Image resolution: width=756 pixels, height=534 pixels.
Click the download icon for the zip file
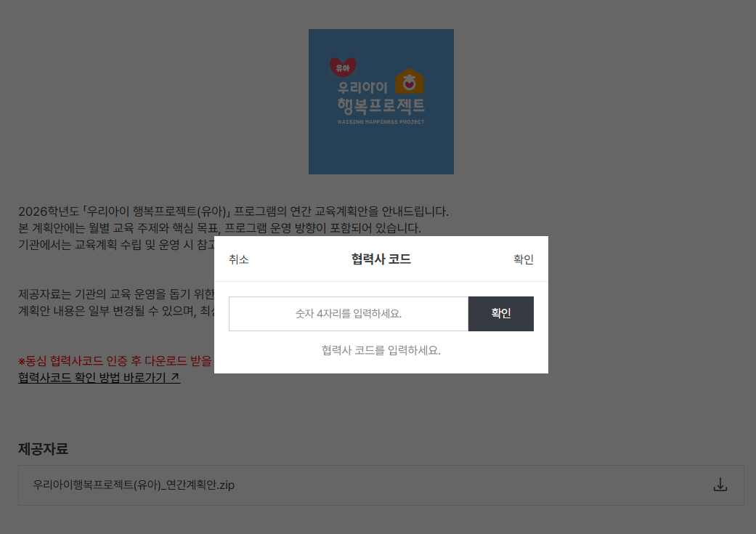[720, 485]
